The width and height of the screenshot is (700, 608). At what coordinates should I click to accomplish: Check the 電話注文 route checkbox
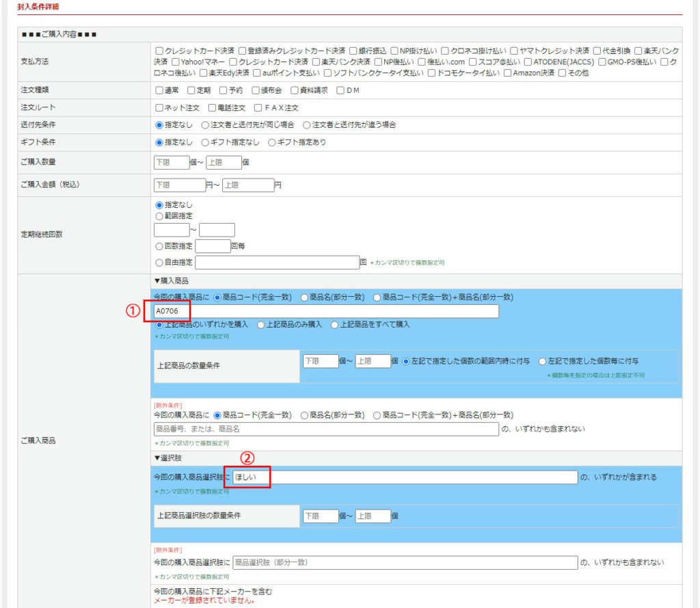tap(212, 108)
